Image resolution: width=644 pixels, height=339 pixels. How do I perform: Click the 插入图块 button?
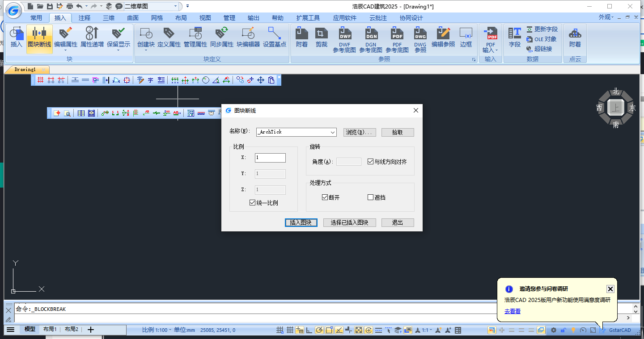301,222
